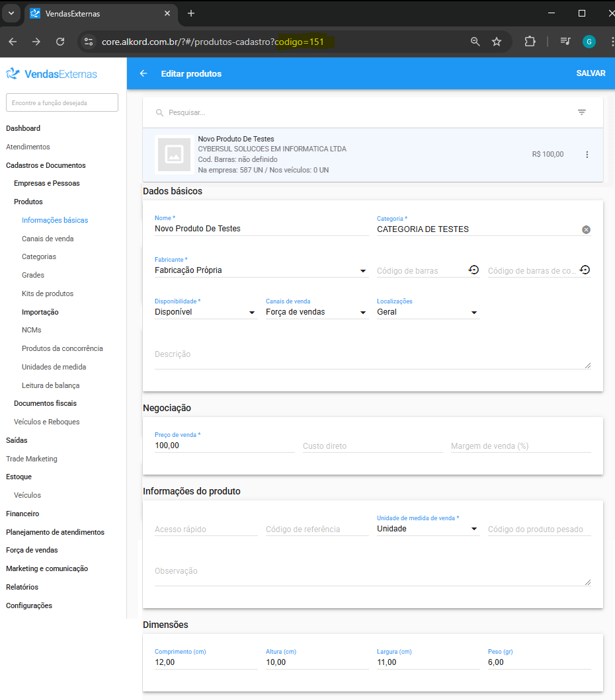Click the browser forward arrow
Viewport: 615px width, 700px height.
point(36,42)
